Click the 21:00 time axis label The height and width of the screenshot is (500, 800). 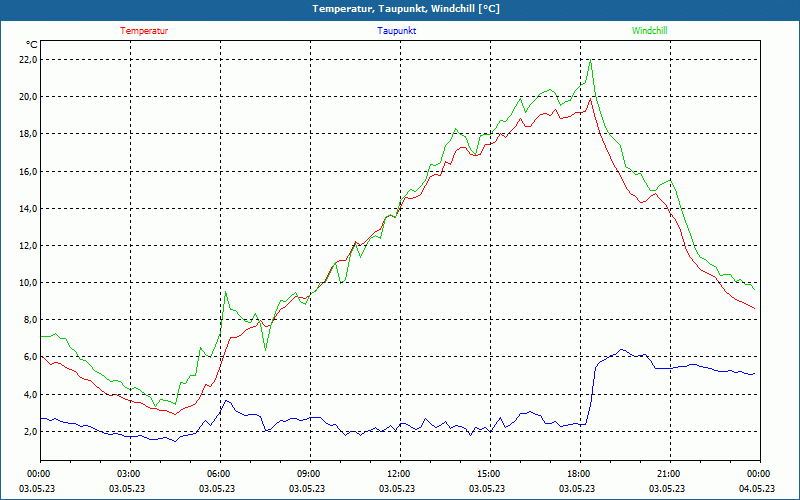[670, 474]
